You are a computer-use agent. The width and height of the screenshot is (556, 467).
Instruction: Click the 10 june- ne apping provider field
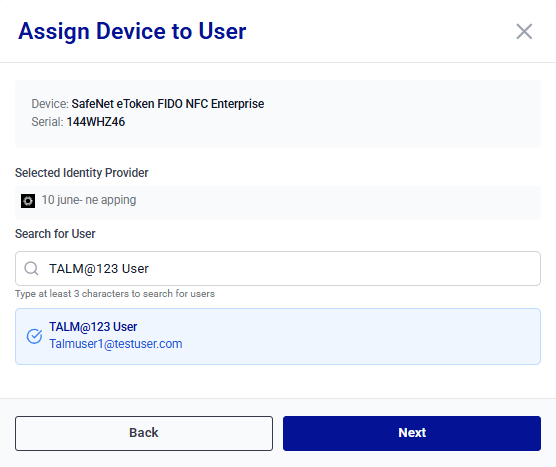(x=278, y=202)
